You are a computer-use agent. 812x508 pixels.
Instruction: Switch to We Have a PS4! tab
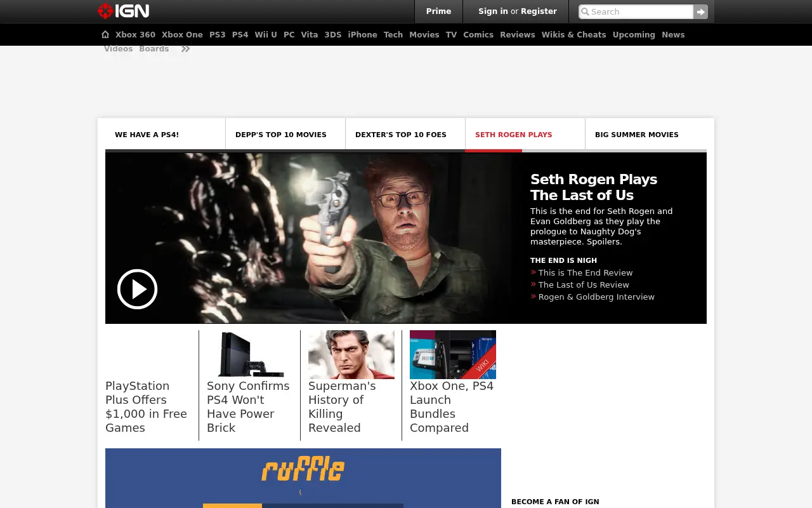tap(165, 135)
